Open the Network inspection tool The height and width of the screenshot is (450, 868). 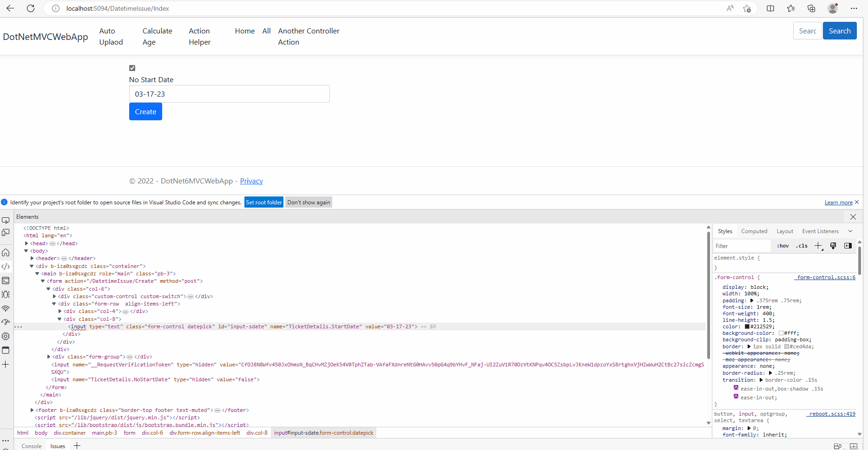[x=6, y=308]
